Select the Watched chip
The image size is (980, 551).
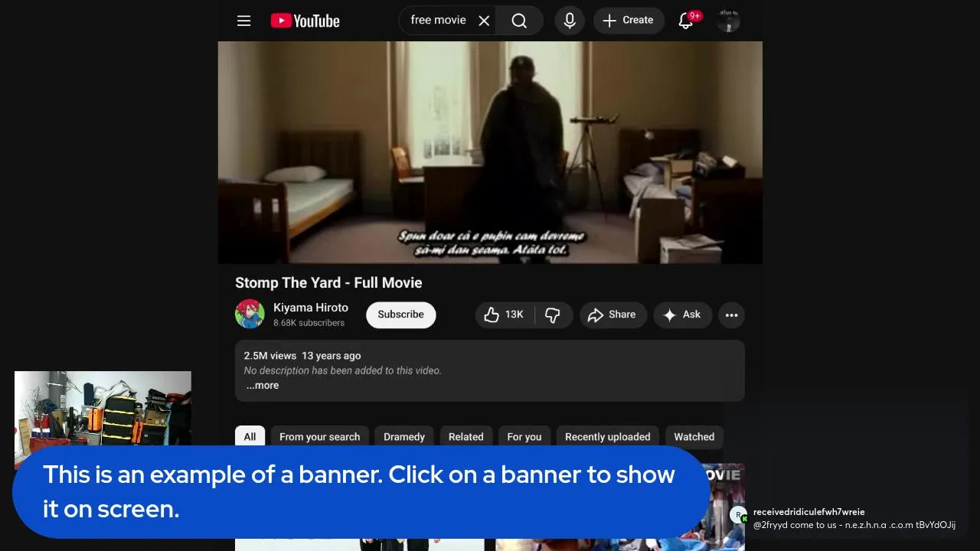point(694,437)
